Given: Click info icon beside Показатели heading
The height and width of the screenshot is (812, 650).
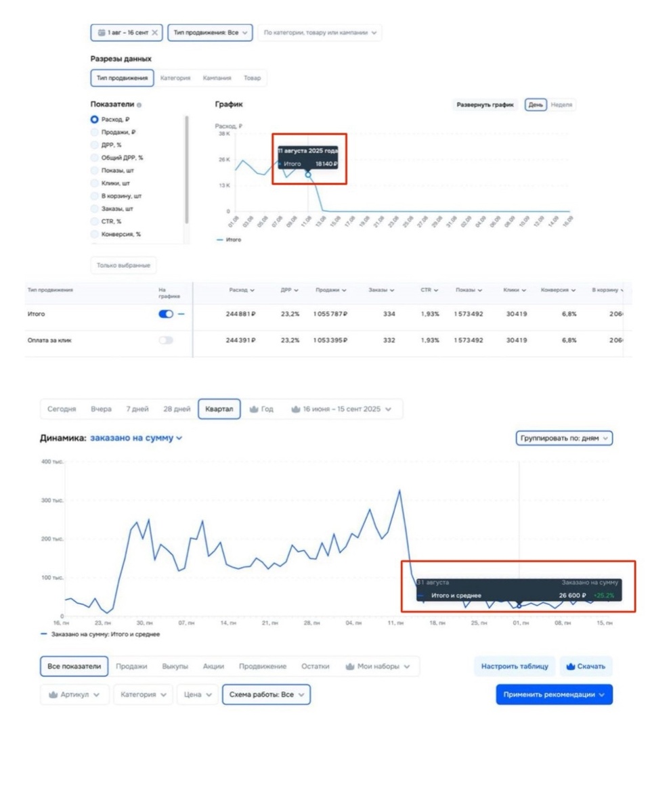Looking at the screenshot, I should coord(139,106).
